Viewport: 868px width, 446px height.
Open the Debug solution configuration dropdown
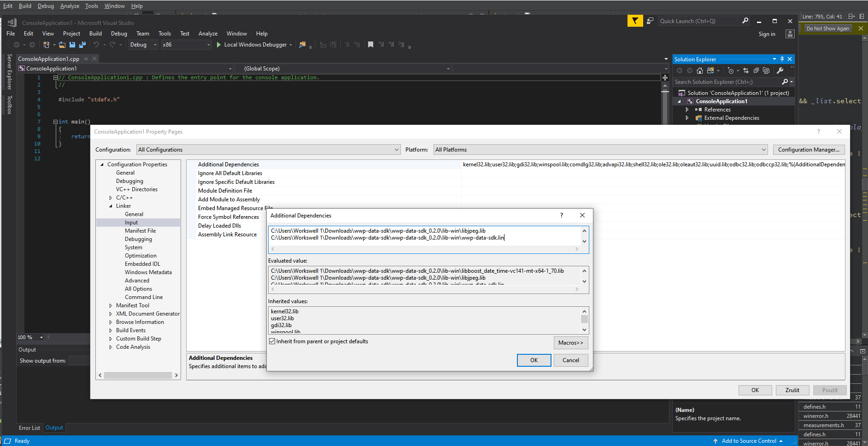point(143,45)
